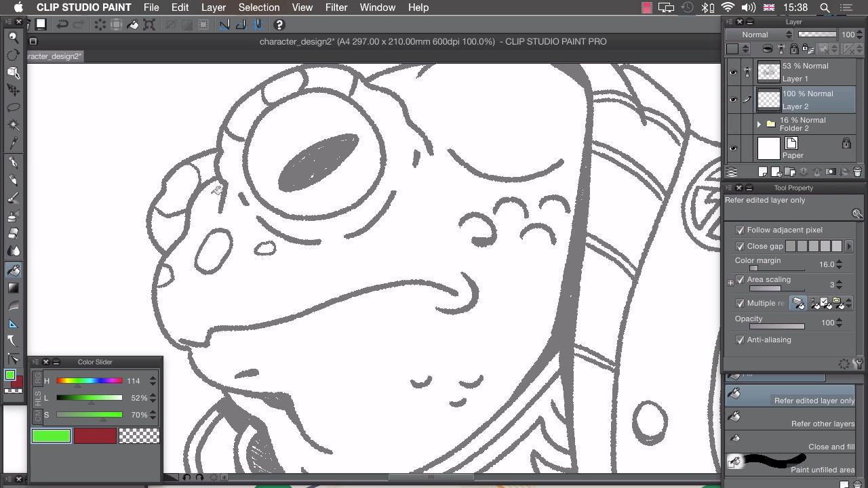
Task: Disable Anti-aliasing checkbox
Action: (x=740, y=340)
